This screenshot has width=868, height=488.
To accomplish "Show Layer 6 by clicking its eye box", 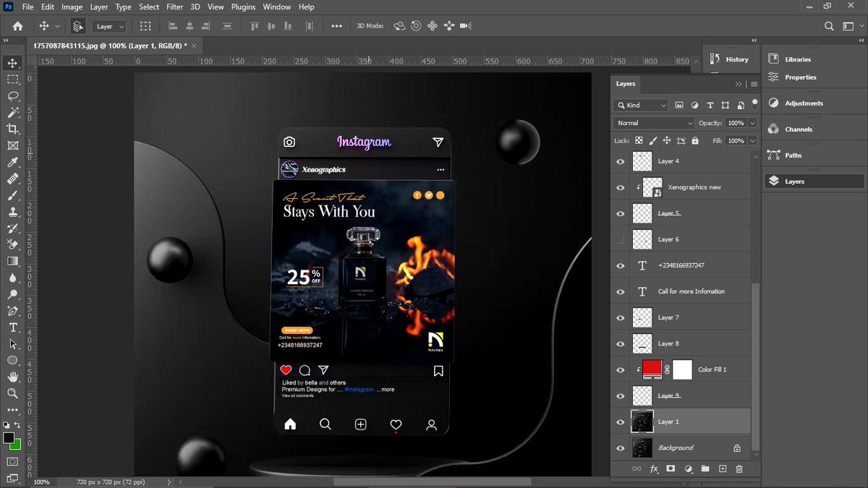I will (x=620, y=239).
